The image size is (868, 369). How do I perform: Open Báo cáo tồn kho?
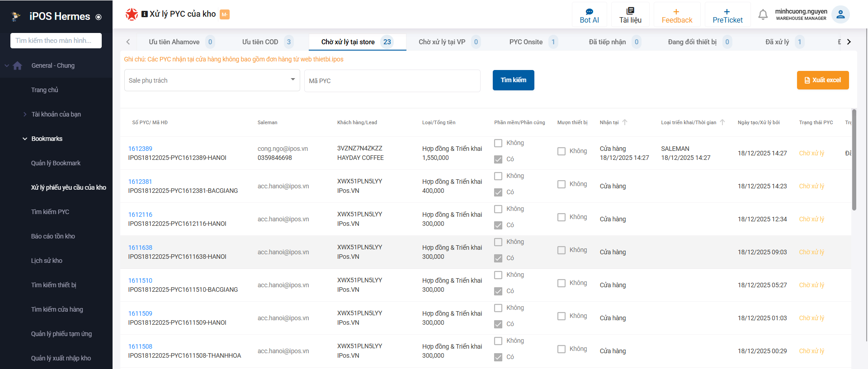click(x=53, y=236)
